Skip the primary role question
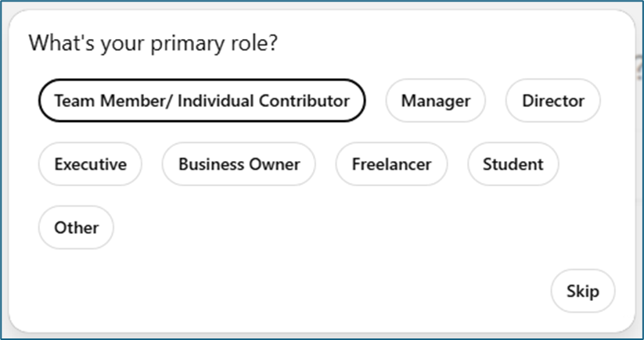Screen dimensions: 644x340 coord(583,292)
